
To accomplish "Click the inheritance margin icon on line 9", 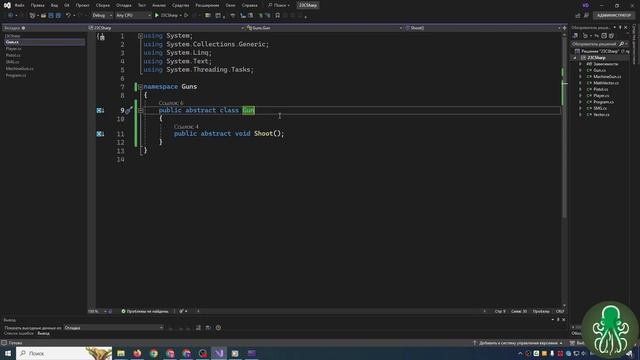I will click(x=100, y=110).
